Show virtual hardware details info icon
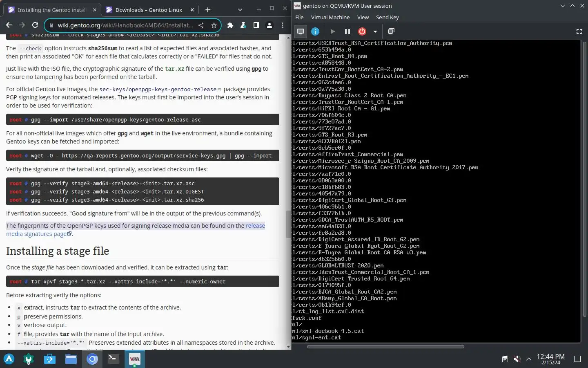This screenshot has width=588, height=368. [315, 31]
